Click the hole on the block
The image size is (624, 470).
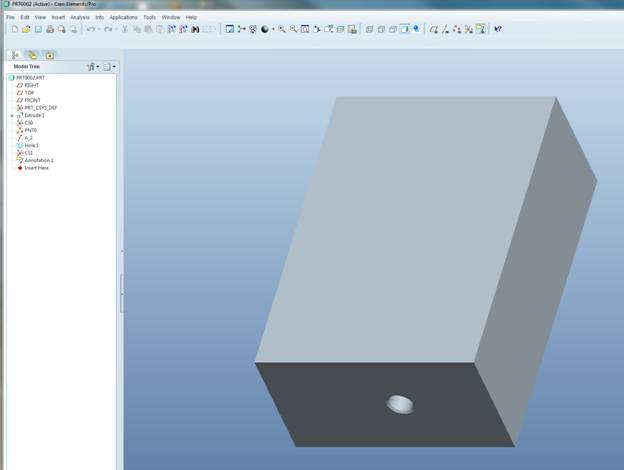coord(400,404)
